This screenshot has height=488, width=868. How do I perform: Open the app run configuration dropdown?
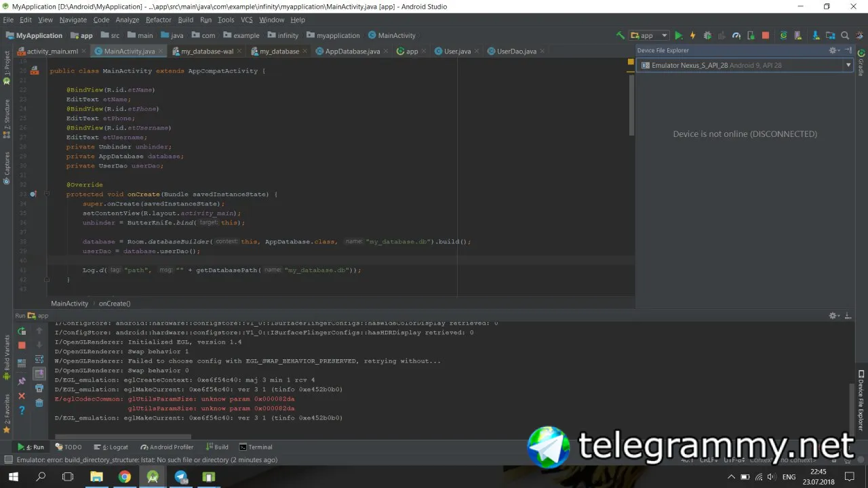tap(649, 35)
